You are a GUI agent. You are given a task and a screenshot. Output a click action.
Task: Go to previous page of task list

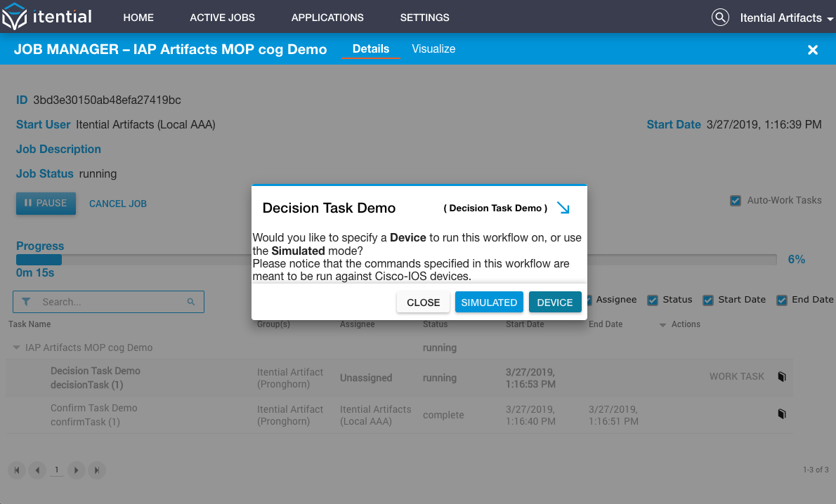37,470
